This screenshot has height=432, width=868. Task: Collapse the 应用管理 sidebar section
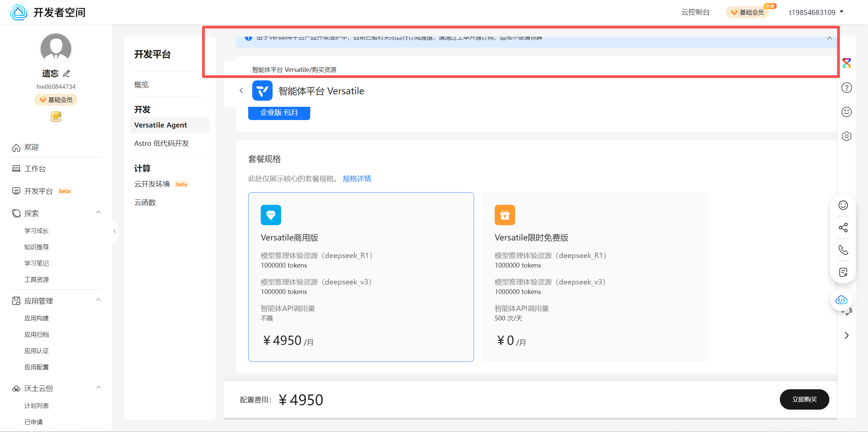[x=98, y=300]
